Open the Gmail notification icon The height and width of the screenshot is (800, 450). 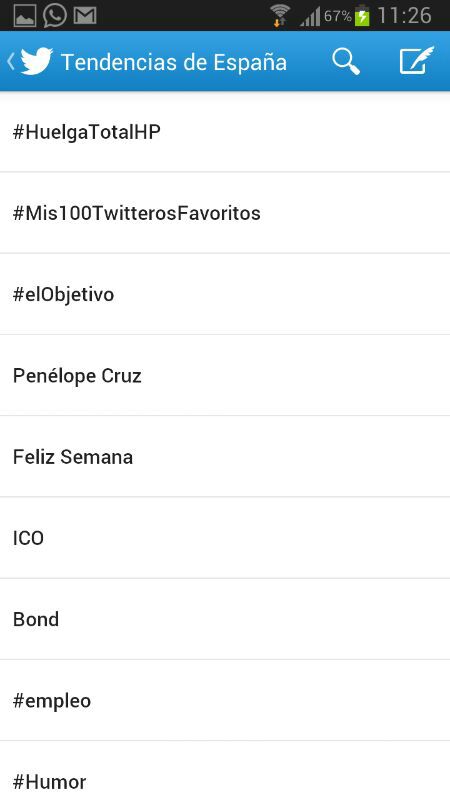85,16
